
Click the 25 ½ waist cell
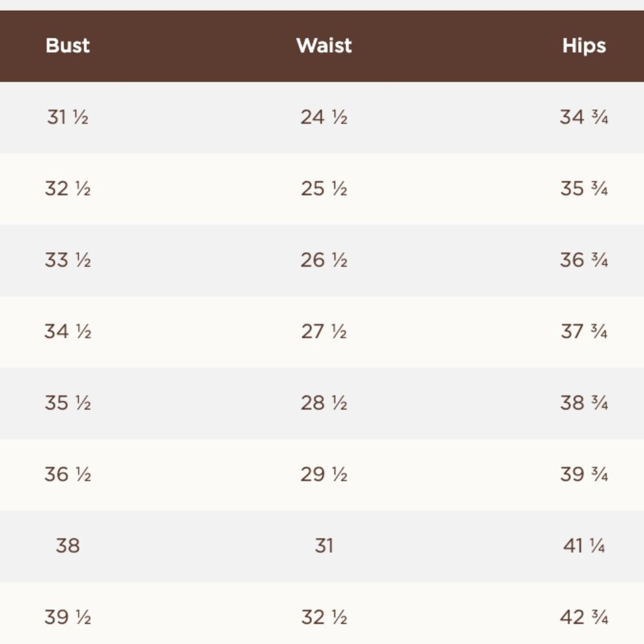click(324, 189)
